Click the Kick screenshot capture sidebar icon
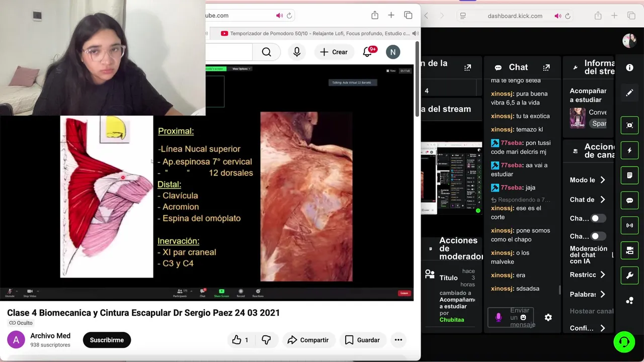The width and height of the screenshot is (644, 362). pyautogui.click(x=629, y=125)
